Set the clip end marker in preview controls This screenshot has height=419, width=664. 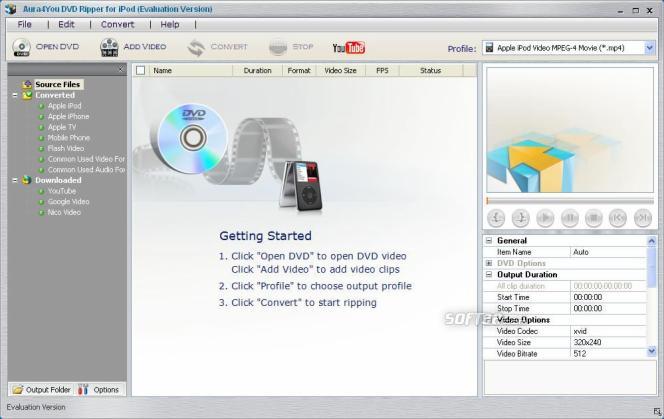(520, 218)
